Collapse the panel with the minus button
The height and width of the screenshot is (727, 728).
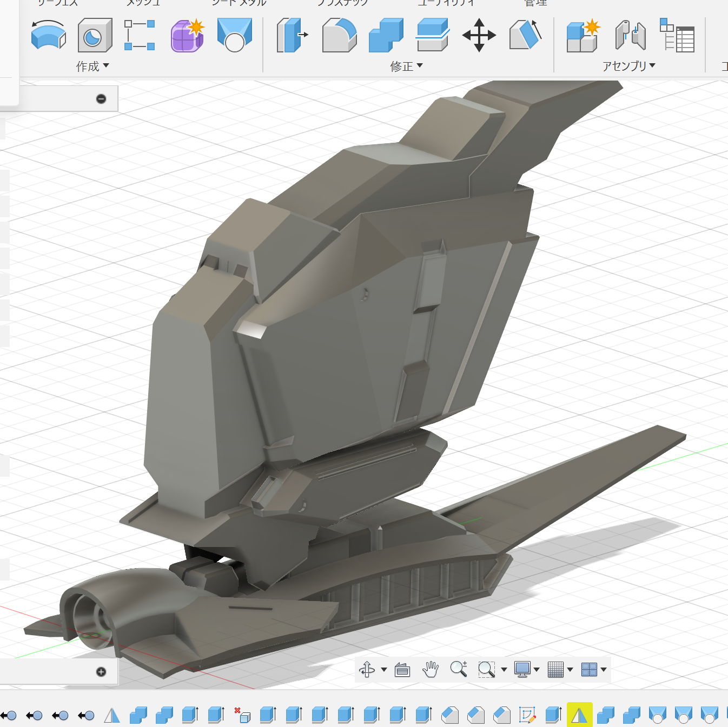point(101,98)
